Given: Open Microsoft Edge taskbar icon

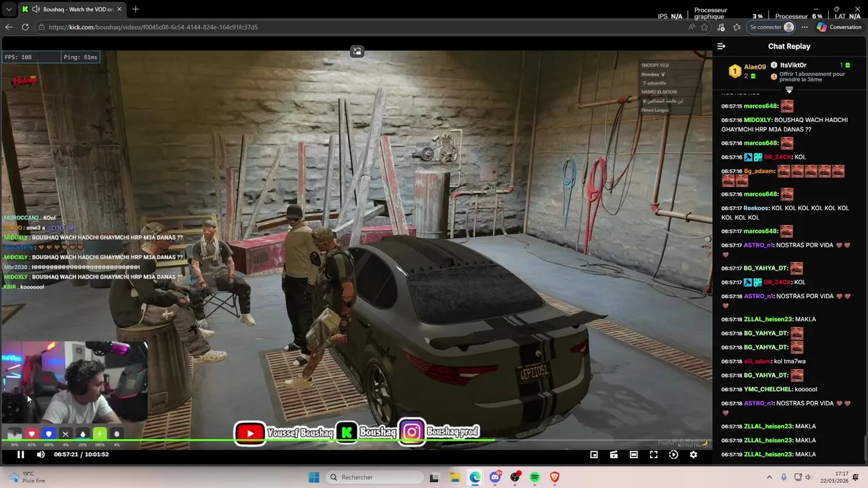Looking at the screenshot, I should [475, 477].
